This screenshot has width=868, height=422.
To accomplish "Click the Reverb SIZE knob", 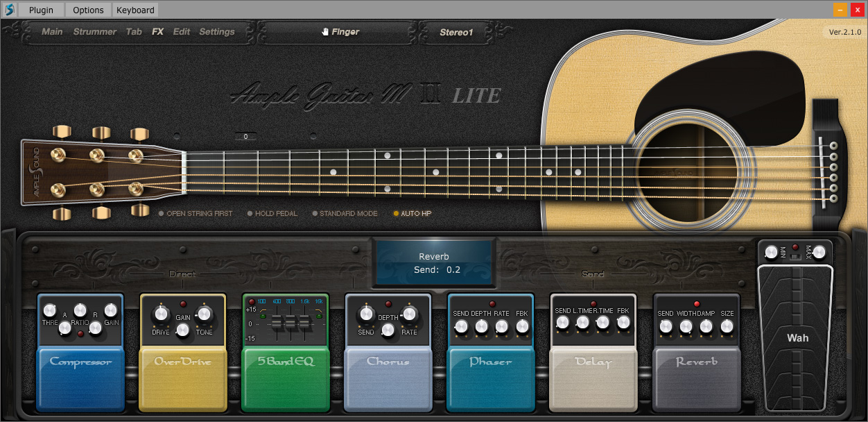I will 727,326.
